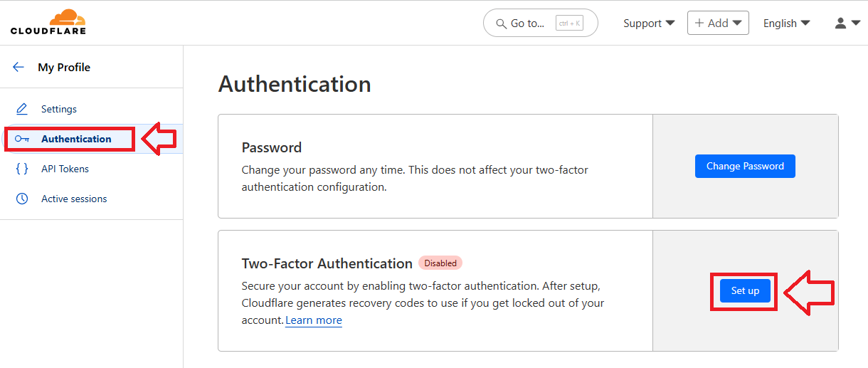The width and height of the screenshot is (868, 368).
Task: Open the English language selector
Action: (786, 23)
